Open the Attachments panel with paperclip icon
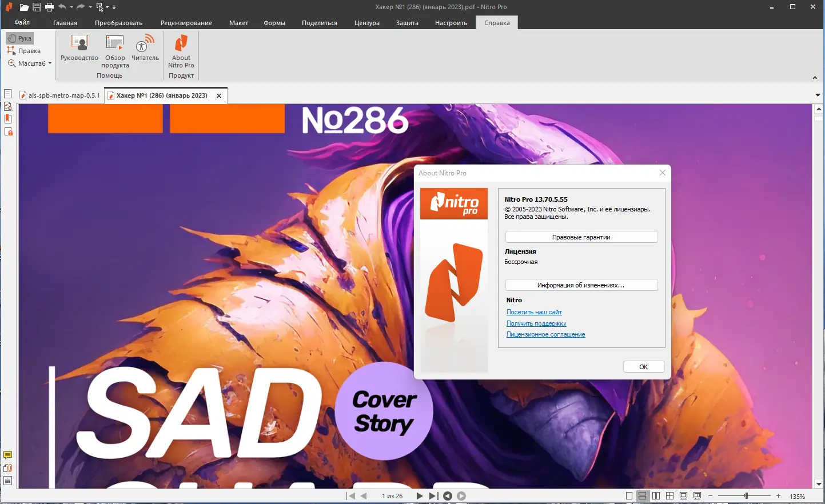 tap(8, 468)
